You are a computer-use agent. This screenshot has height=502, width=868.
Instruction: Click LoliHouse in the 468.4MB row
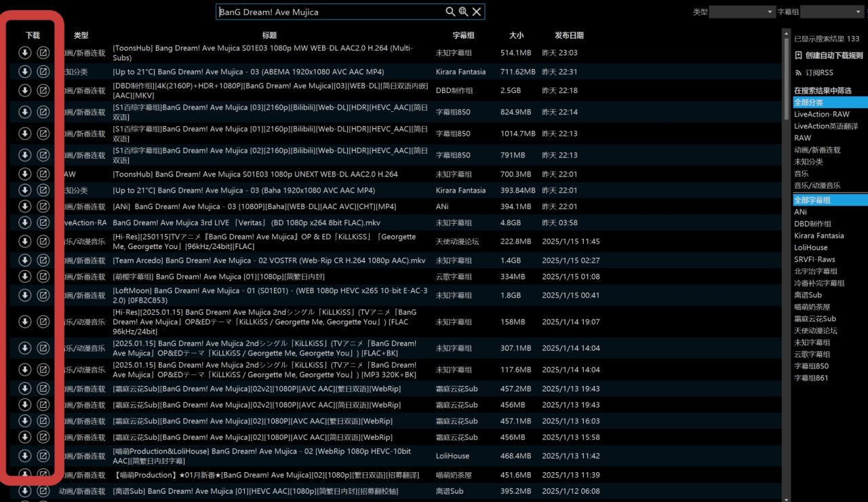452,456
